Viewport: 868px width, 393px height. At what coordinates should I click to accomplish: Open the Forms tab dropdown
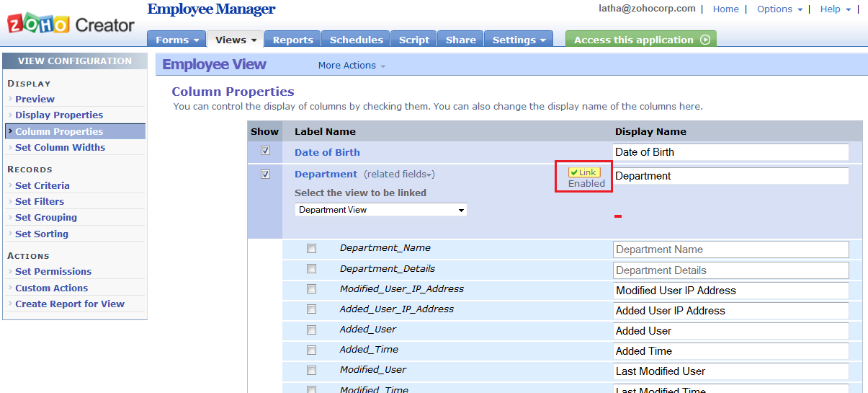176,40
